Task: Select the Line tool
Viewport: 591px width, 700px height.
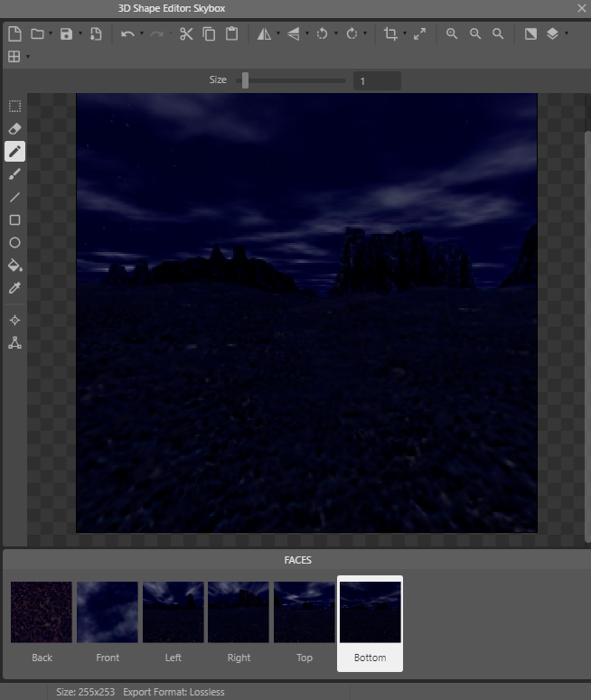Action: (x=14, y=197)
